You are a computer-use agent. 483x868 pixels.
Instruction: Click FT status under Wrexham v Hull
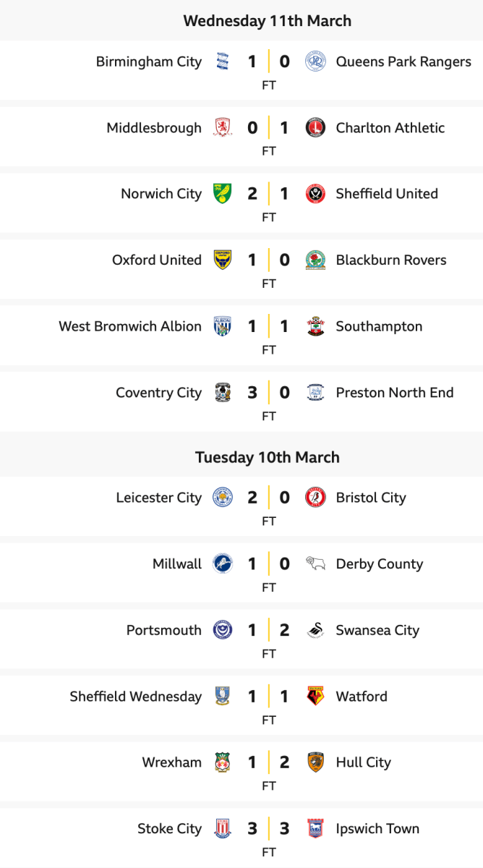268,786
